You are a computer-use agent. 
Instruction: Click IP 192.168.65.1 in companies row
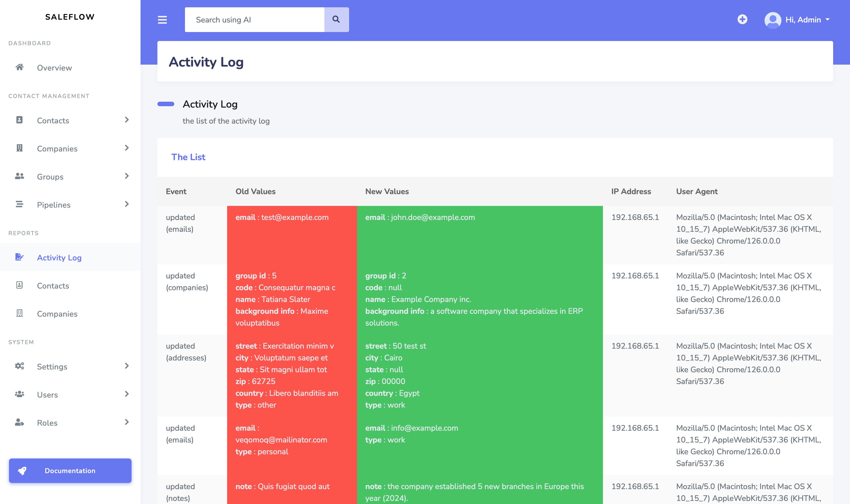point(635,276)
